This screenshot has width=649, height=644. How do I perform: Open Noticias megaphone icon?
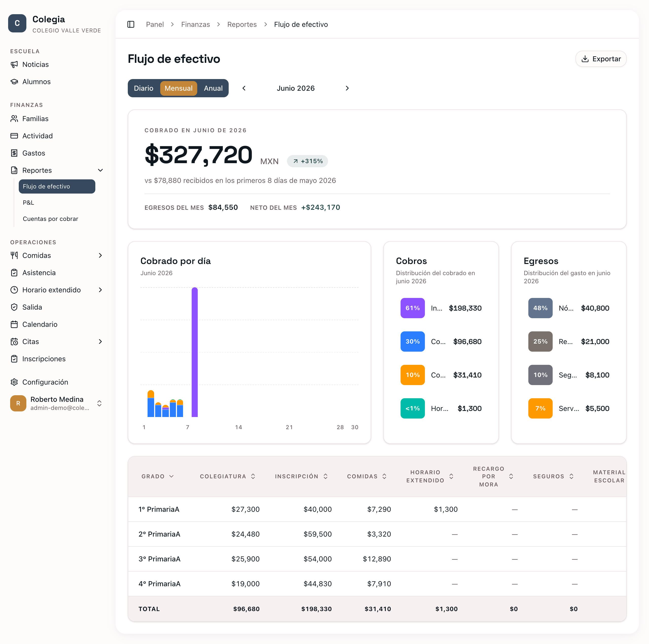(14, 64)
